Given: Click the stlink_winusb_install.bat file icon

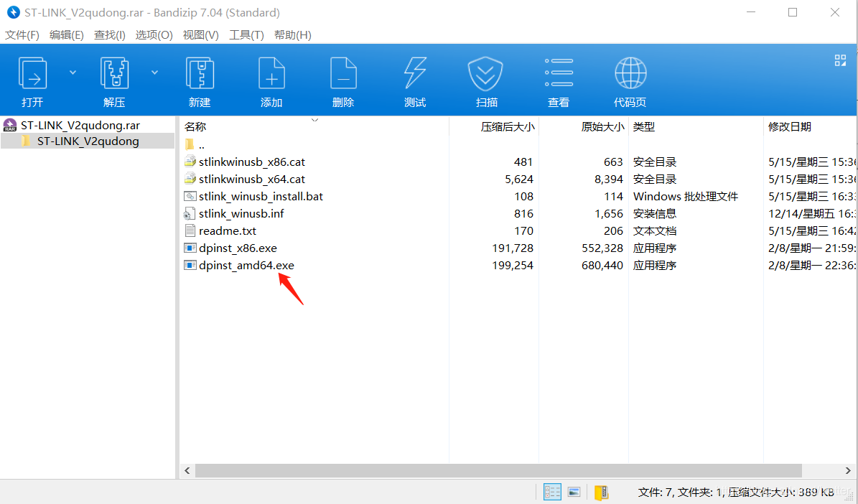Looking at the screenshot, I should click(x=190, y=196).
